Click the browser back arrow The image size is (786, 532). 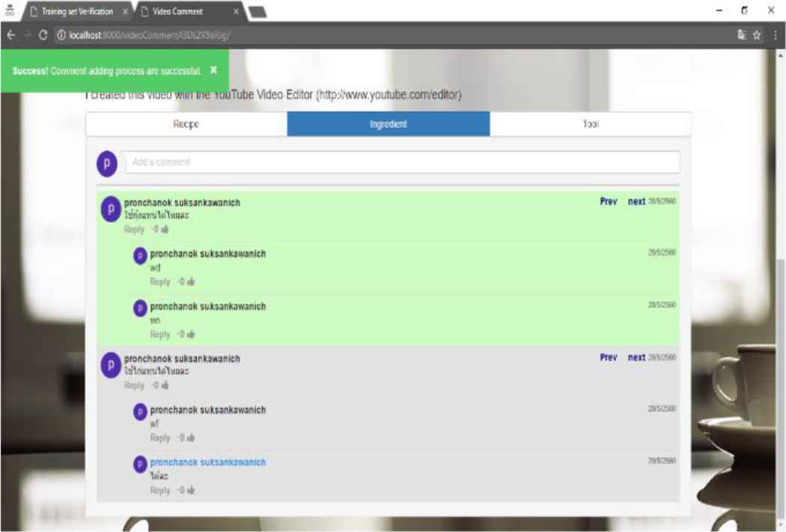pyautogui.click(x=10, y=35)
